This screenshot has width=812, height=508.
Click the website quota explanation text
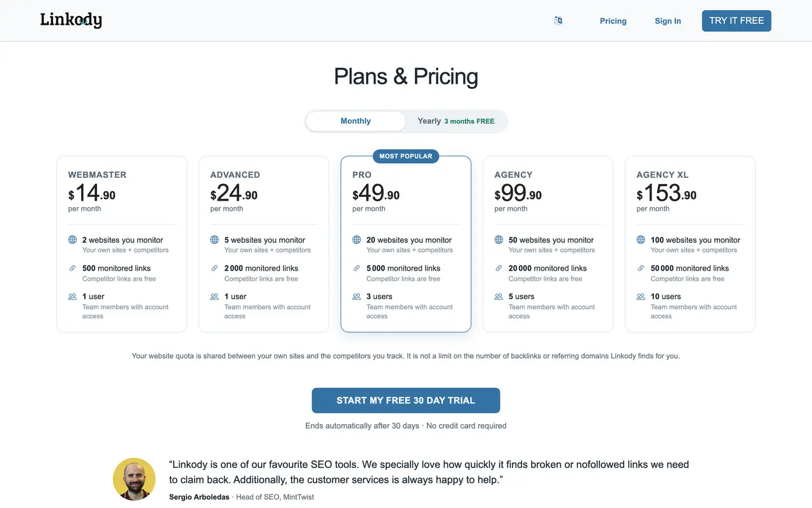406,356
